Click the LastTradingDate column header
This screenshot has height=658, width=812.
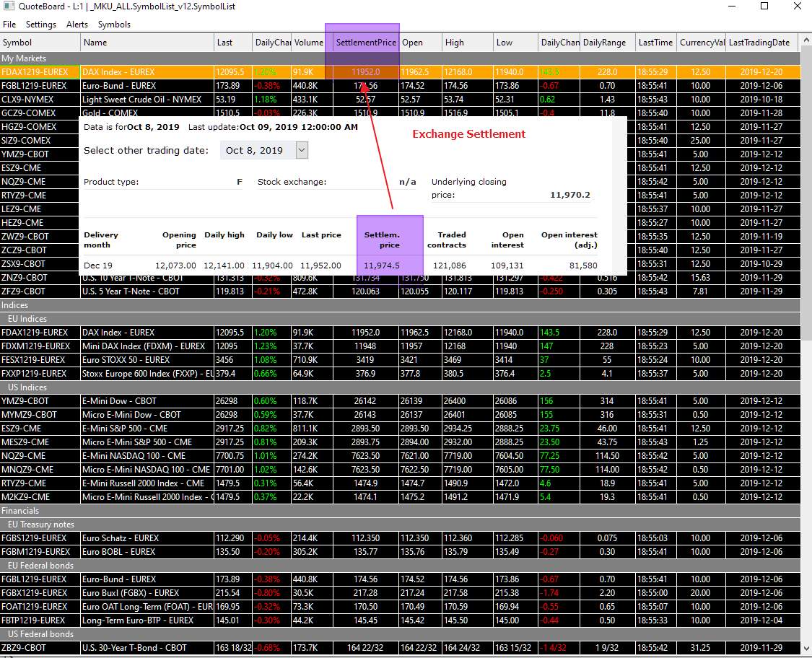click(x=763, y=43)
